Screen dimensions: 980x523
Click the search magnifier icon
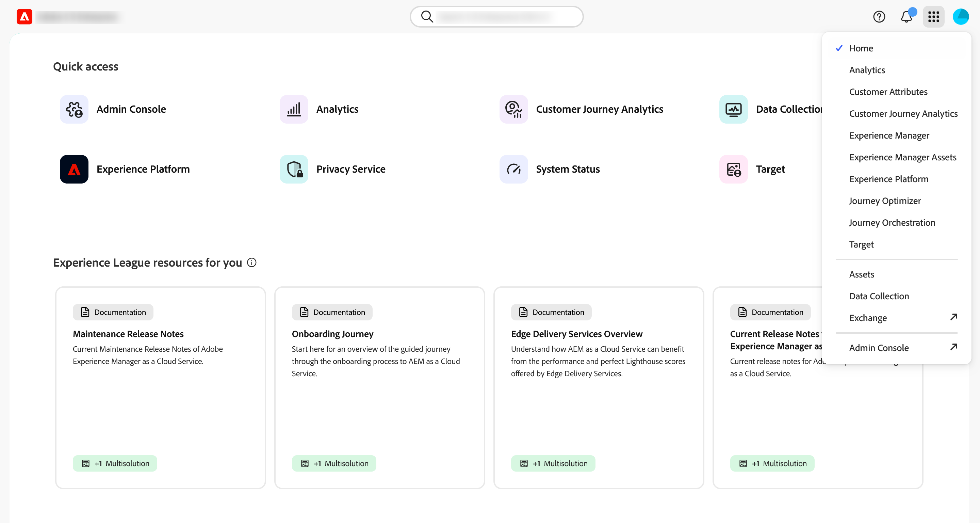point(427,16)
